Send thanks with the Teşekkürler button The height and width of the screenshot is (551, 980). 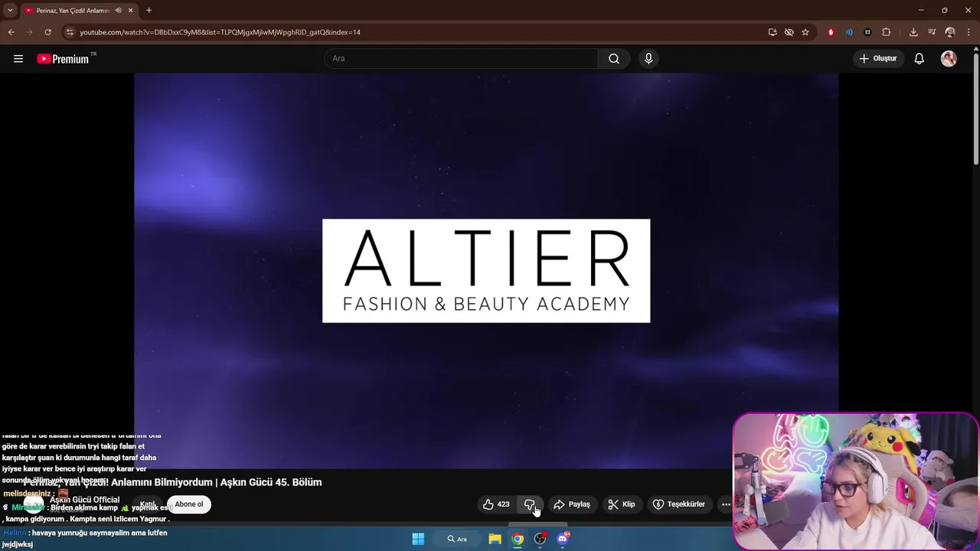pos(679,504)
